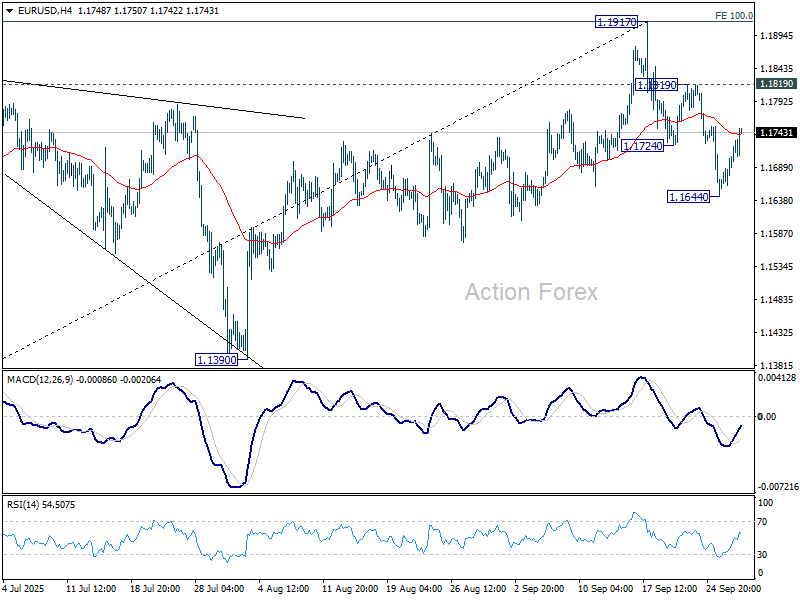Select the 1.13900 low price label
Viewport: 800px width, 600px height.
[x=215, y=359]
